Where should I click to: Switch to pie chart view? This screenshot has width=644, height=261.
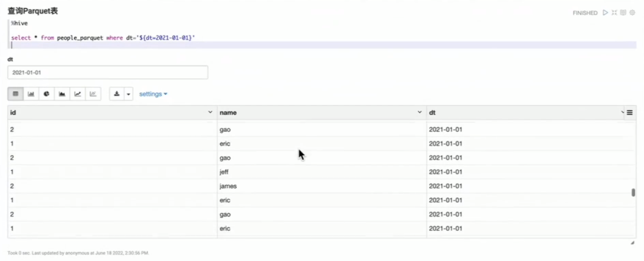[x=46, y=94]
